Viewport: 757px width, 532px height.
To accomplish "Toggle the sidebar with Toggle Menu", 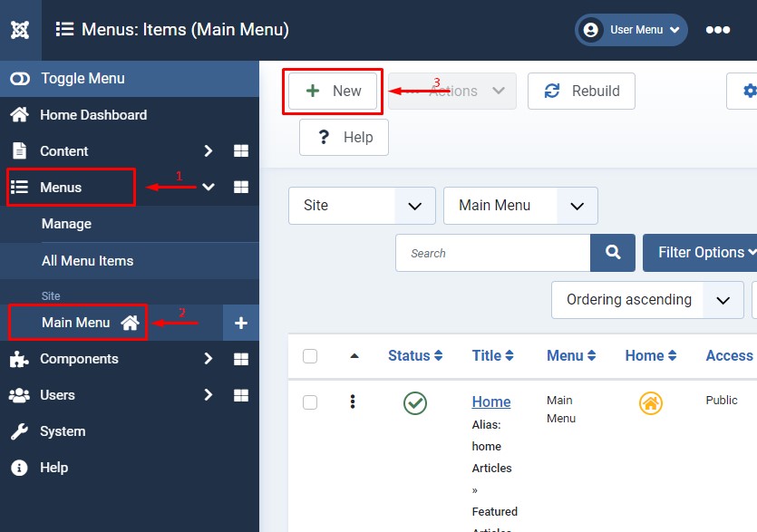I will coord(82,79).
